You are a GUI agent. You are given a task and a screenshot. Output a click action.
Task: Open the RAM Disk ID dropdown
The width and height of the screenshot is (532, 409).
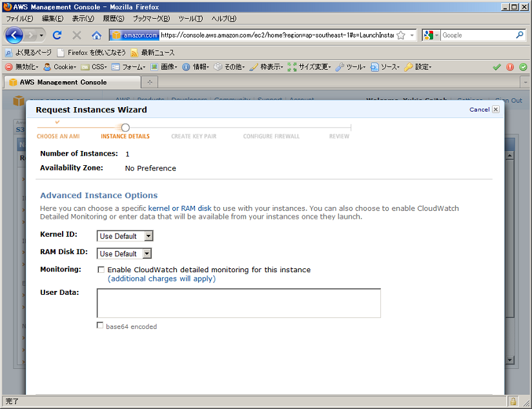(124, 254)
